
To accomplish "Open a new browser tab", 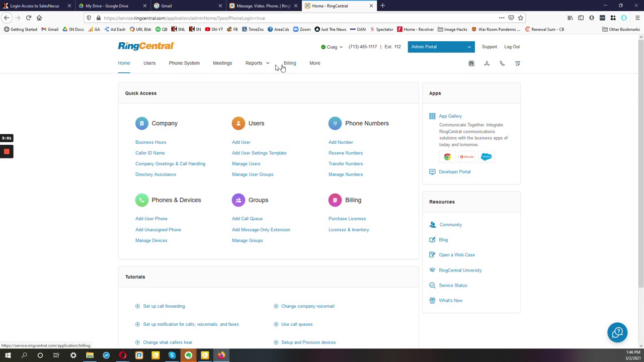I will (x=382, y=6).
